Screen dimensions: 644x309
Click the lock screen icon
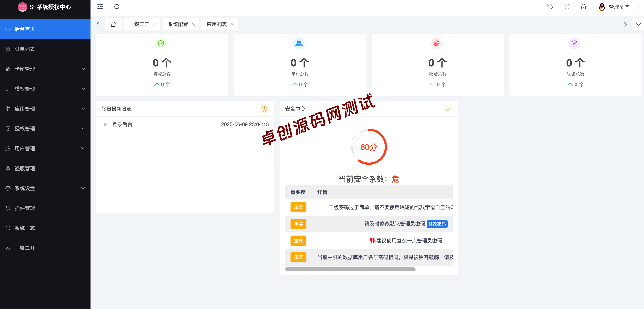click(584, 7)
